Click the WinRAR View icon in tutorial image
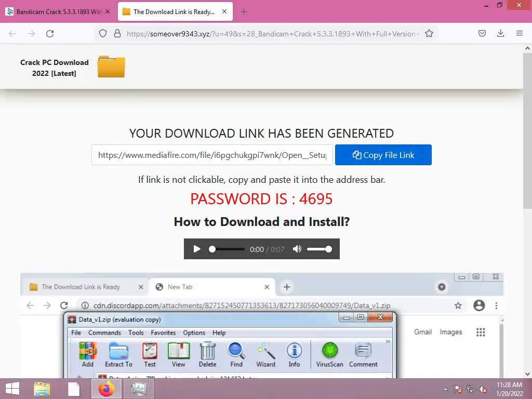The height and width of the screenshot is (399, 532). [179, 355]
